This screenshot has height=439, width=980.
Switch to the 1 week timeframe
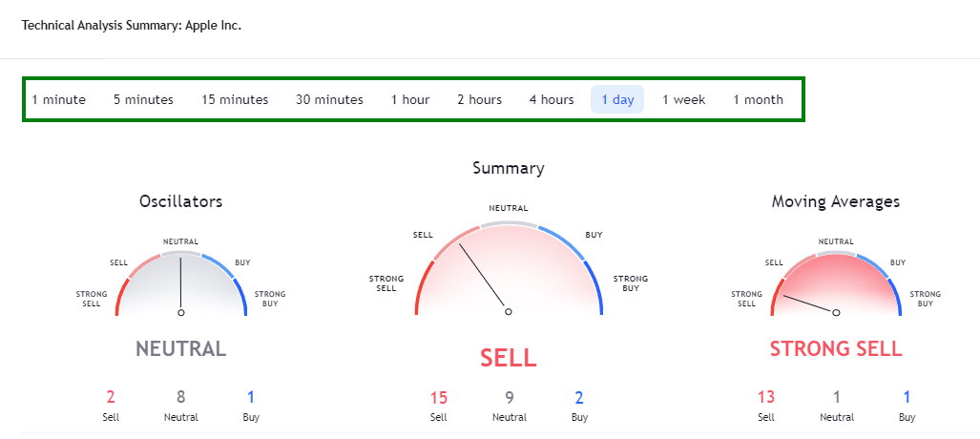(x=684, y=99)
